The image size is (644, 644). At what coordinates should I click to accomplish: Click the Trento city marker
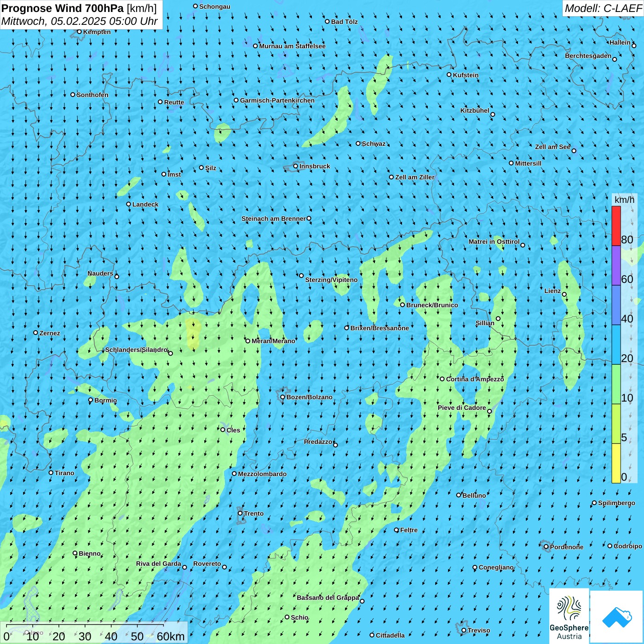pos(240,513)
